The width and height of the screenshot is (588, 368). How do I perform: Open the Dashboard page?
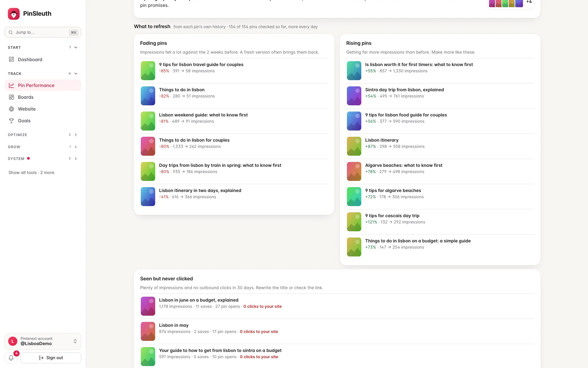coord(43,60)
